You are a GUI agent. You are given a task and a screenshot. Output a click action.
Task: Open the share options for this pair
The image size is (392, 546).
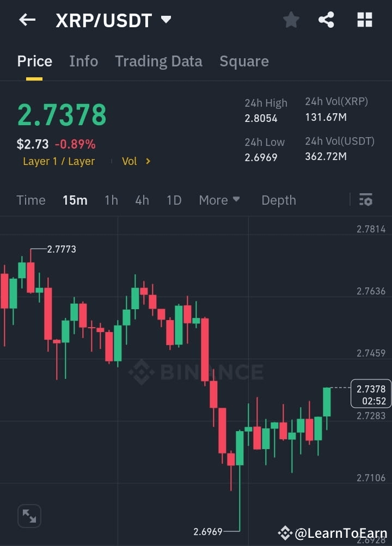pyautogui.click(x=326, y=20)
